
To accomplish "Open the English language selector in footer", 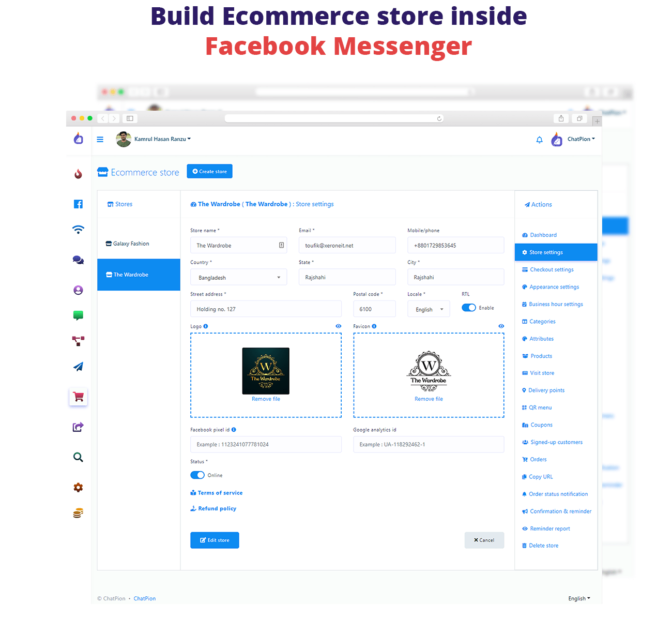I will (x=579, y=598).
